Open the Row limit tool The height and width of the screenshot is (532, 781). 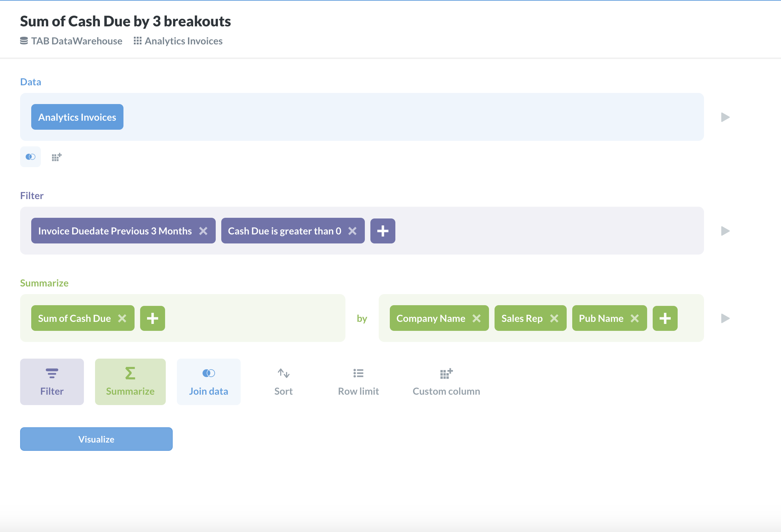pos(358,381)
